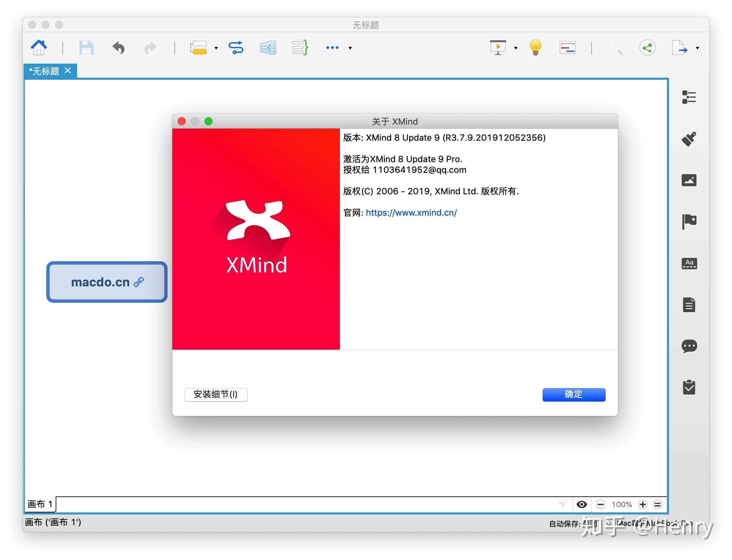The height and width of the screenshot is (560, 732).
Task: Click the hyperlink icon on macdo.cn topic
Action: (139, 282)
